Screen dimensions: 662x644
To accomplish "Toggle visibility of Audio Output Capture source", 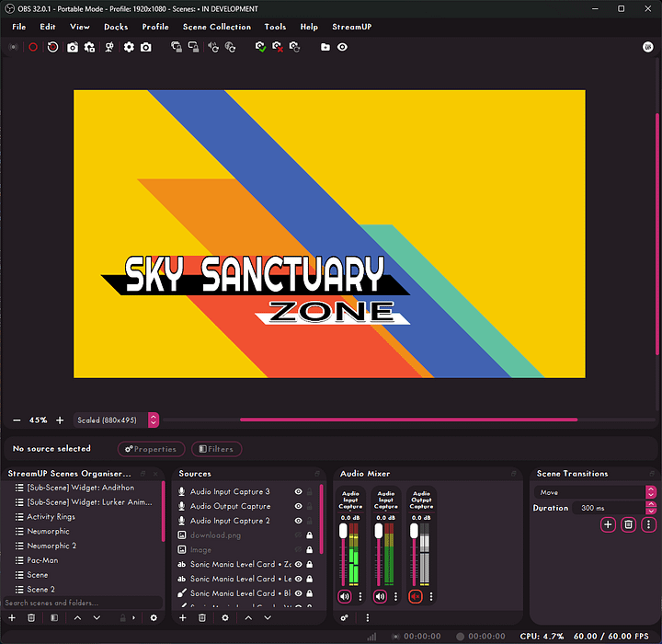I will (298, 506).
